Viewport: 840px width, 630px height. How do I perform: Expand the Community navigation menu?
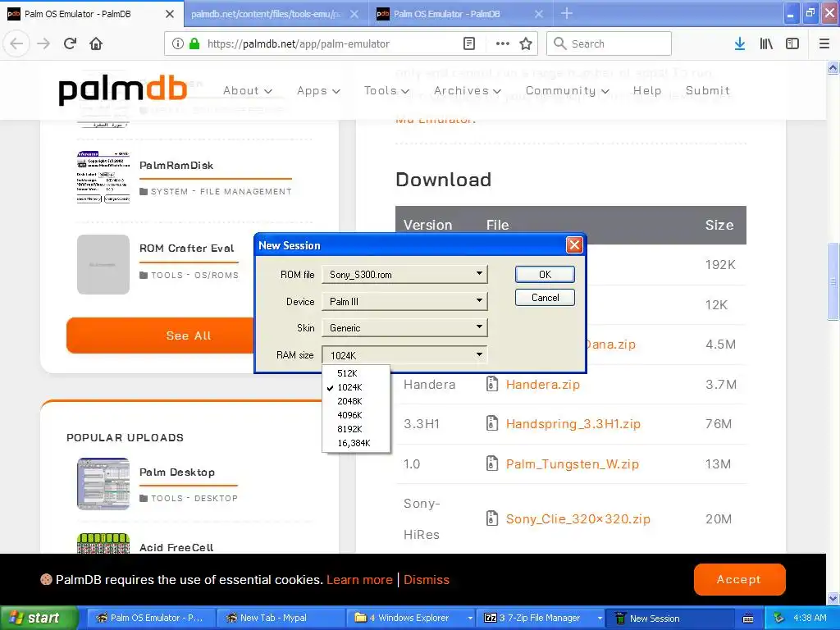click(568, 90)
